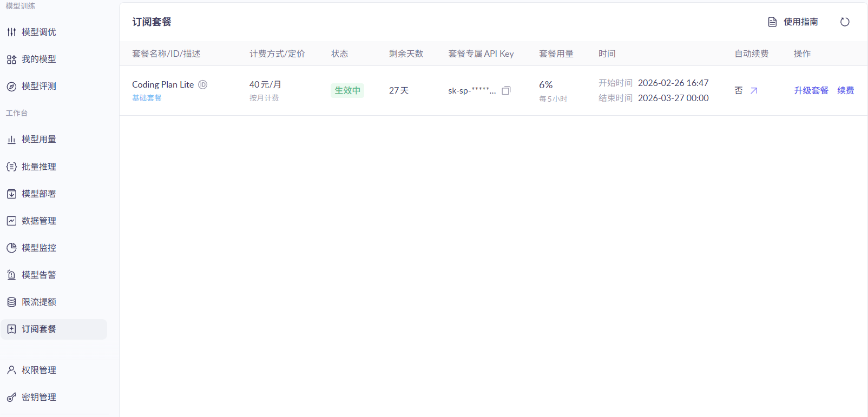Go to 我的模型 in the sidebar
This screenshot has height=417, width=868.
tap(38, 59)
